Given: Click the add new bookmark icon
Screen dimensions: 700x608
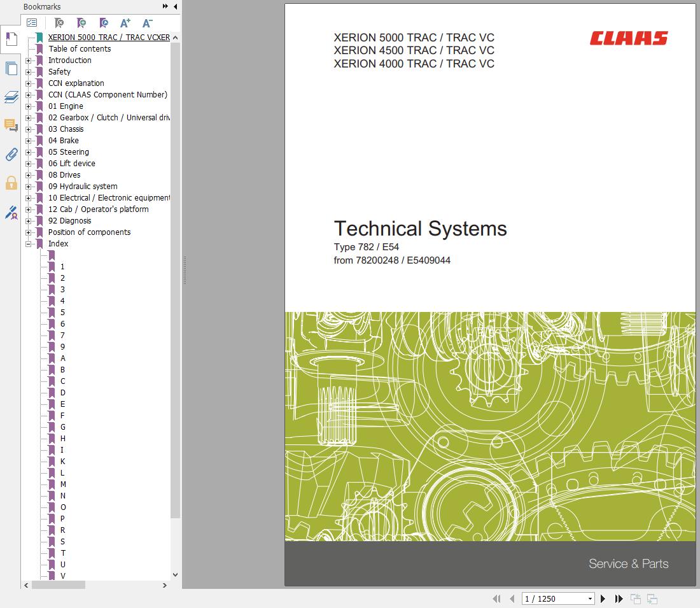Looking at the screenshot, I should (x=81, y=23).
